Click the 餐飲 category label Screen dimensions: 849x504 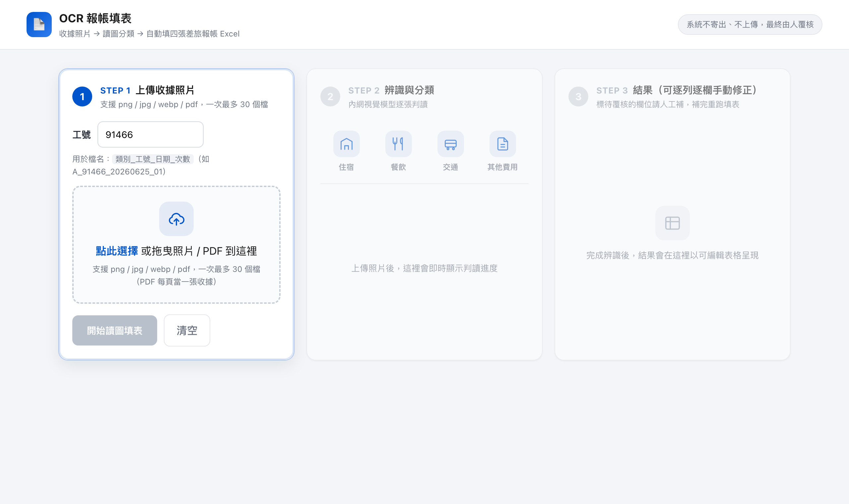point(398,167)
